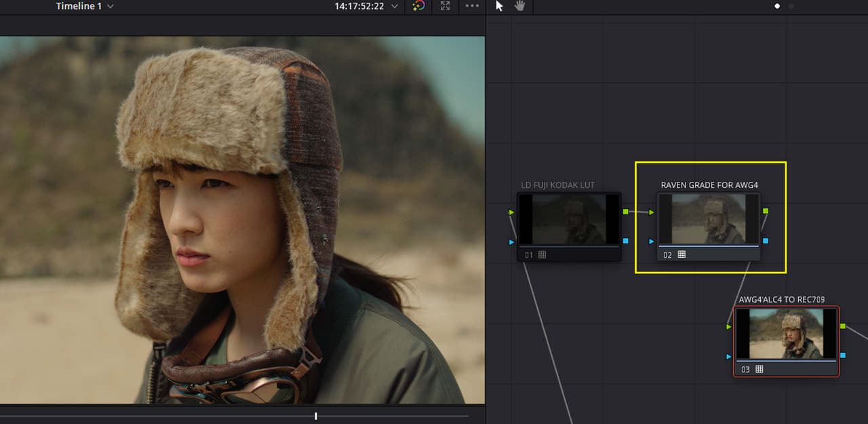This screenshot has width=868, height=424.
Task: Click the Magic Mask sparkle color icon
Action: [418, 6]
